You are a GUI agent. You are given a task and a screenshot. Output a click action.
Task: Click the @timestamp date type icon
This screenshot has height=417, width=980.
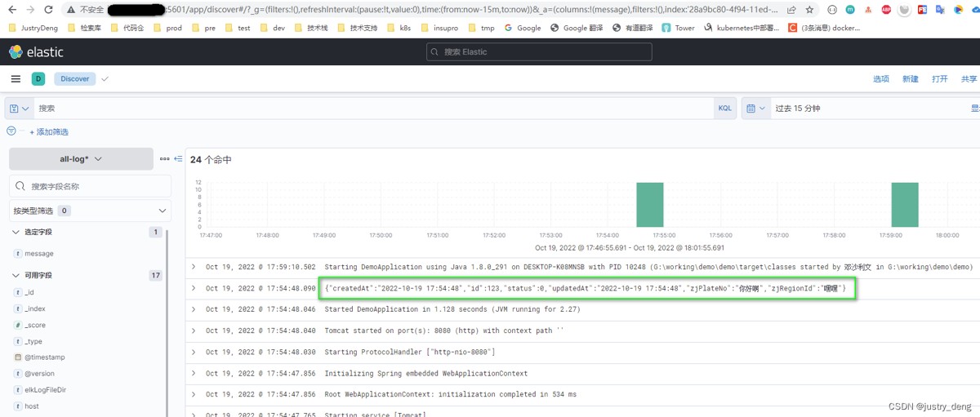pyautogui.click(x=18, y=357)
